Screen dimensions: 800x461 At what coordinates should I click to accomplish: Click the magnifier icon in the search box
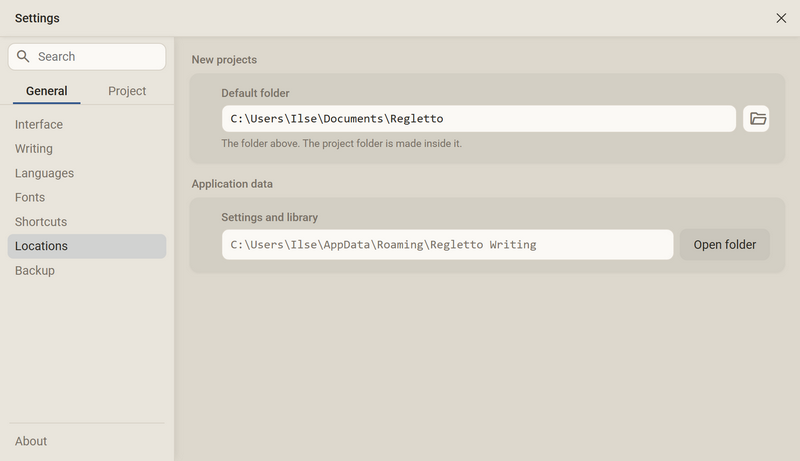tap(23, 56)
